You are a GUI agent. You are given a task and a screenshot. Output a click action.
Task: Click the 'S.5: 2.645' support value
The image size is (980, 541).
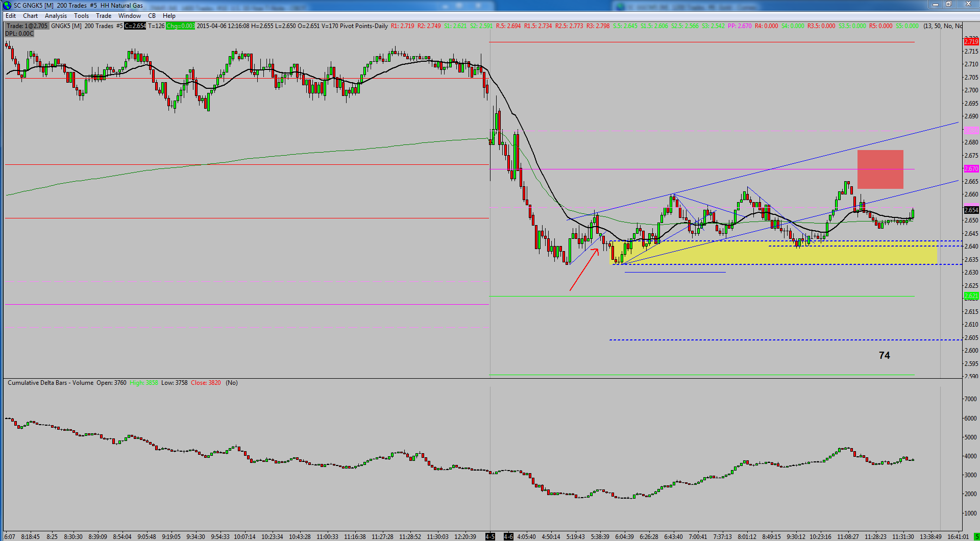pos(625,26)
